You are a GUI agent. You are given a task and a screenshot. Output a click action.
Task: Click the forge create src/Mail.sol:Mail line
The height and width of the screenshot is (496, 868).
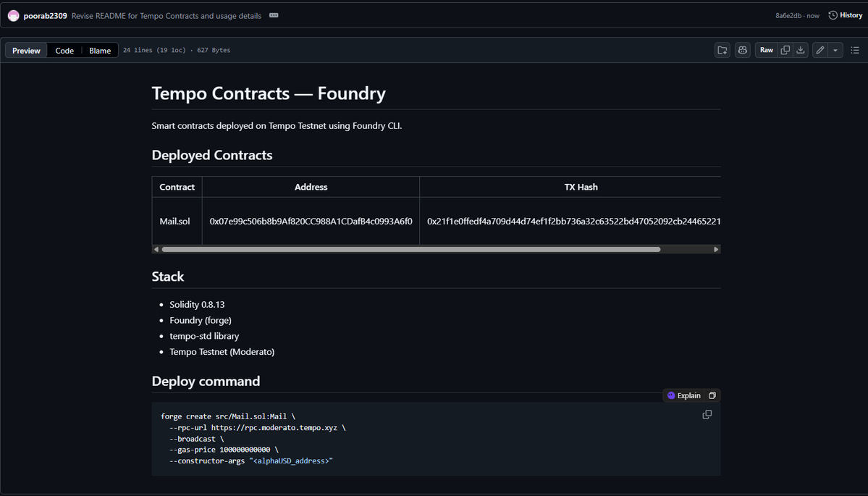coord(227,416)
